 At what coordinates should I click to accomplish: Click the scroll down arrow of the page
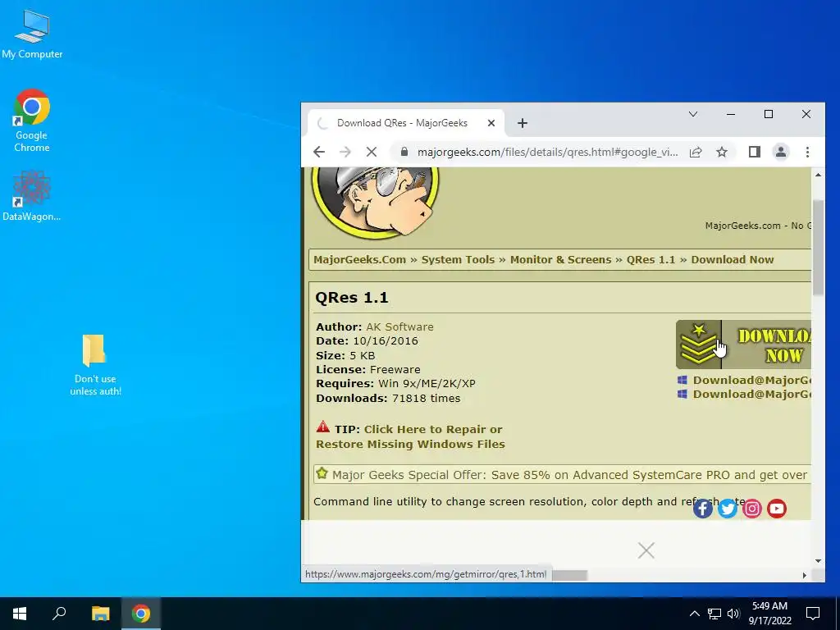(818, 561)
